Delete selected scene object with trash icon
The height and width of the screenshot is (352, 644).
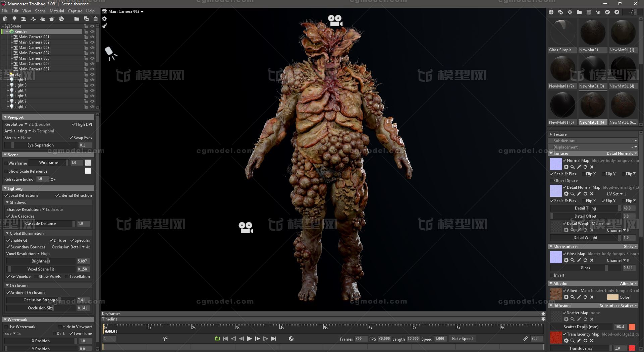[x=96, y=19]
